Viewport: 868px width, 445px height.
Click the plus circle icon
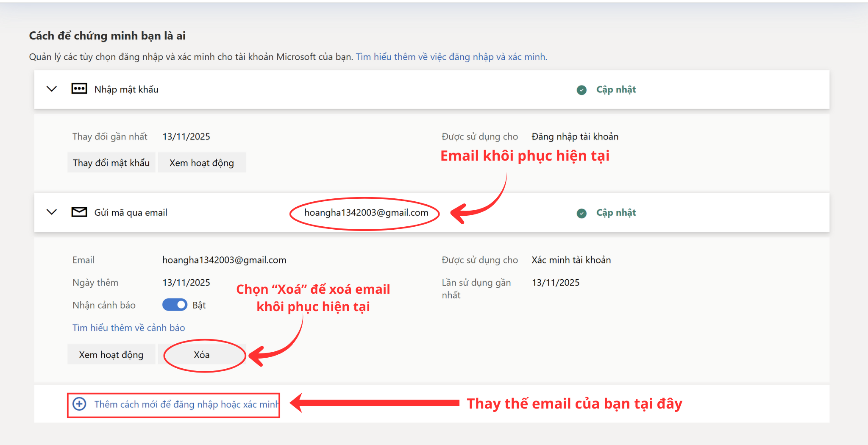[79, 404]
